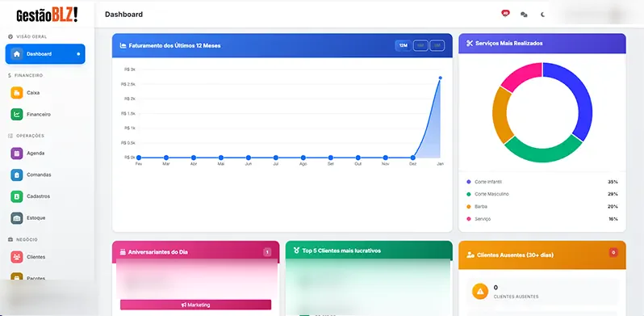Toggle dark mode with the moon icon
This screenshot has width=644, height=316.
click(x=542, y=15)
